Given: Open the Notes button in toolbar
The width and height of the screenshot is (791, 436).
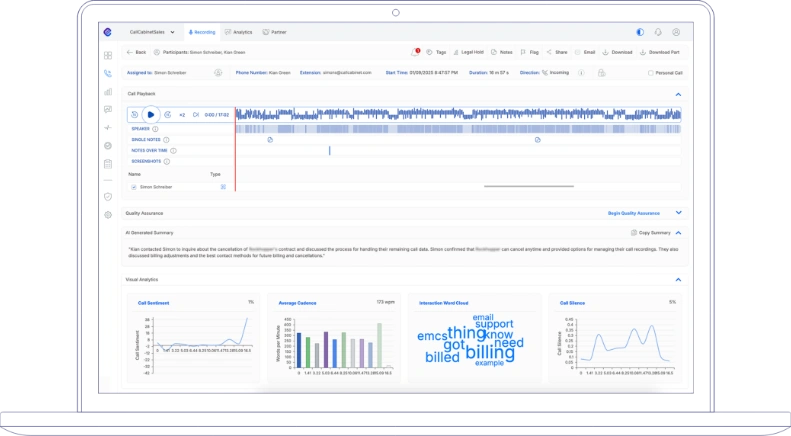Looking at the screenshot, I should pyautogui.click(x=502, y=52).
